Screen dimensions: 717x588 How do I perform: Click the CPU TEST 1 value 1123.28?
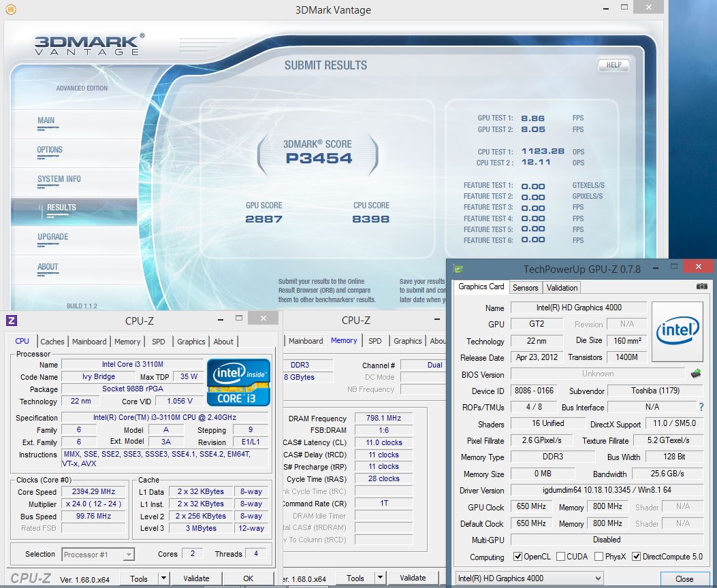(543, 151)
